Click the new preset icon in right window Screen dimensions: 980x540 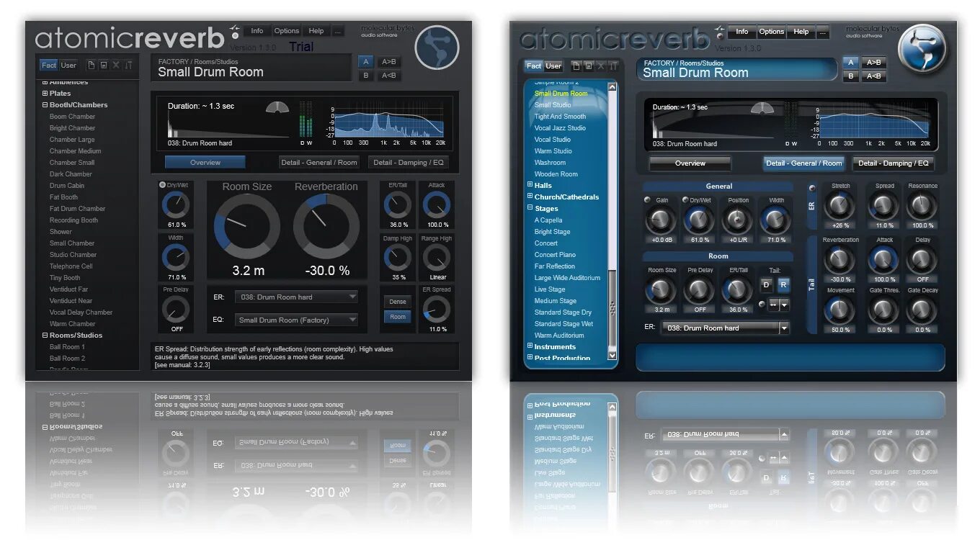pyautogui.click(x=576, y=66)
